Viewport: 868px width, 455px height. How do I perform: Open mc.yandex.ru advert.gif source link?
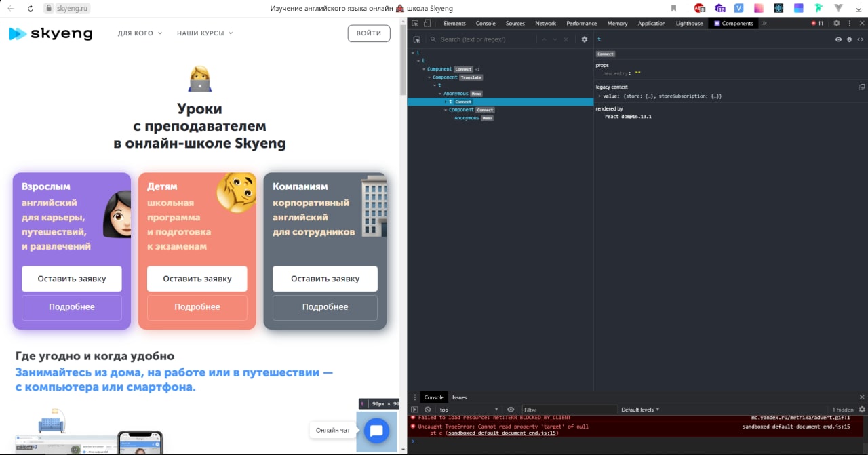[800, 418]
